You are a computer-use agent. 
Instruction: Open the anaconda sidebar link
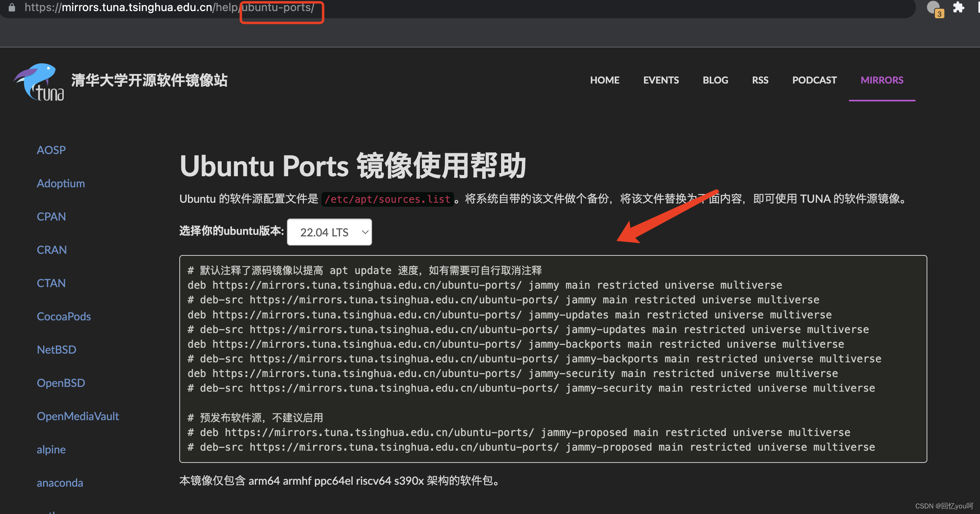[60, 483]
